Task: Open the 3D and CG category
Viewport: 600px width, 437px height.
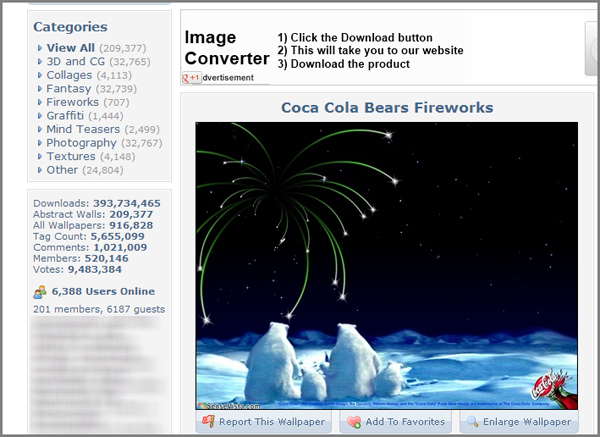Action: click(75, 62)
